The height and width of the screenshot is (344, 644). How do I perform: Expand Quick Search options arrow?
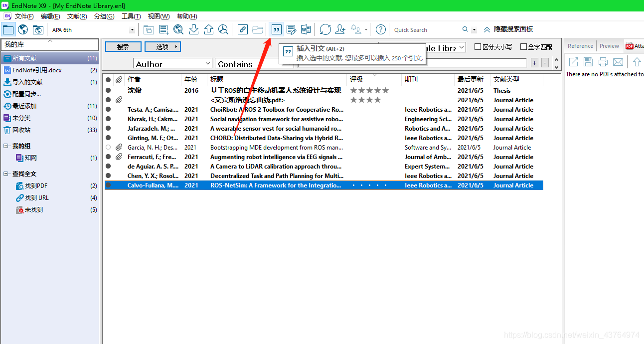click(x=474, y=30)
